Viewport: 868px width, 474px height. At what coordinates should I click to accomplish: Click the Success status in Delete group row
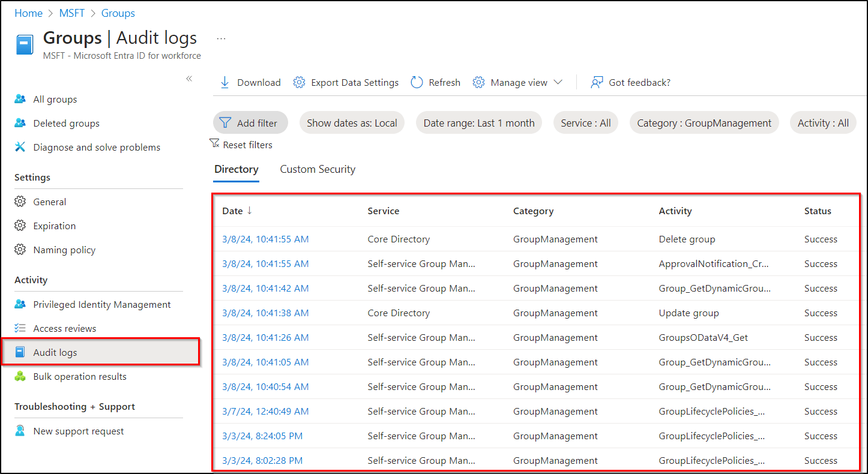click(x=821, y=239)
